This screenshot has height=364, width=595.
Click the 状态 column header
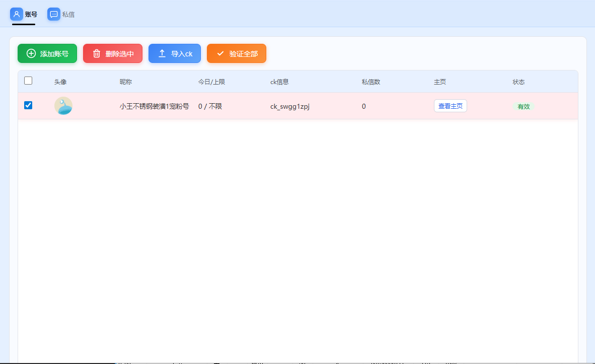[519, 82]
